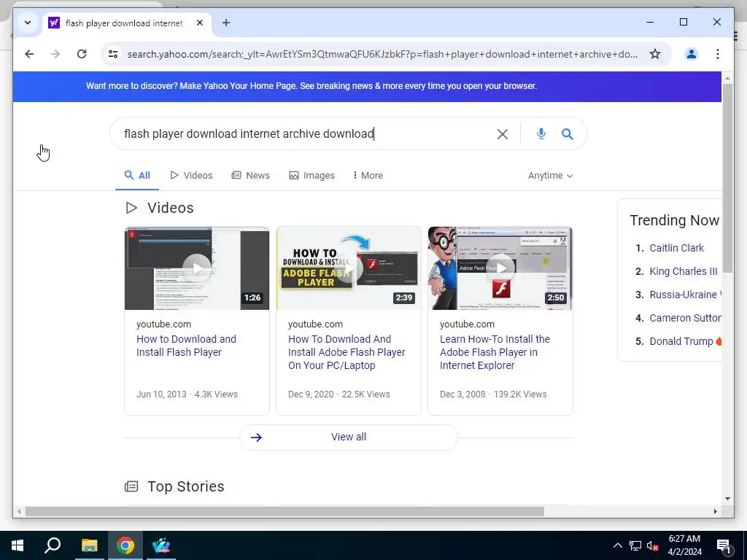Image resolution: width=747 pixels, height=560 pixels.
Task: Go back with the browser back arrow
Action: (29, 54)
